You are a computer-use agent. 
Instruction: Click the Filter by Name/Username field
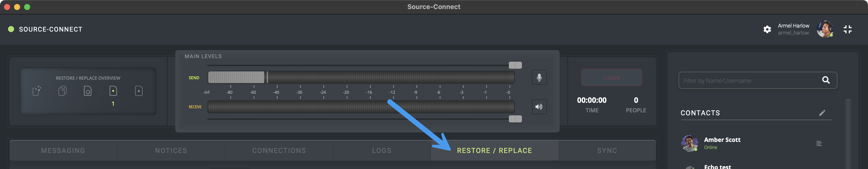click(748, 80)
